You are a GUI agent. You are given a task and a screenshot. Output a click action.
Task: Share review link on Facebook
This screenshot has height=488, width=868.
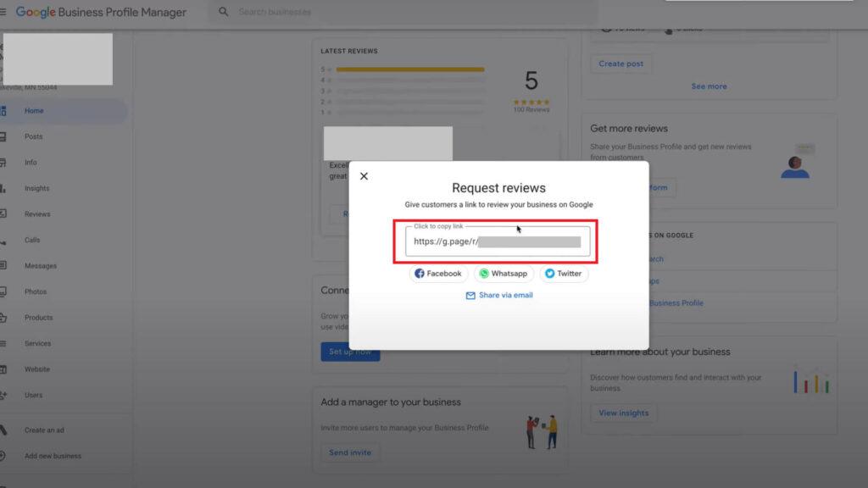438,274
